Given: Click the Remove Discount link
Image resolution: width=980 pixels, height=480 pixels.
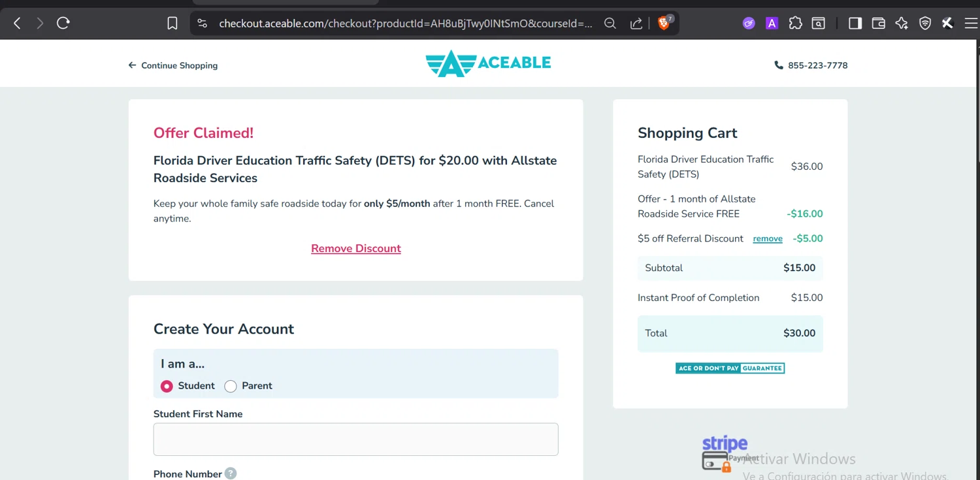Looking at the screenshot, I should coord(356,248).
